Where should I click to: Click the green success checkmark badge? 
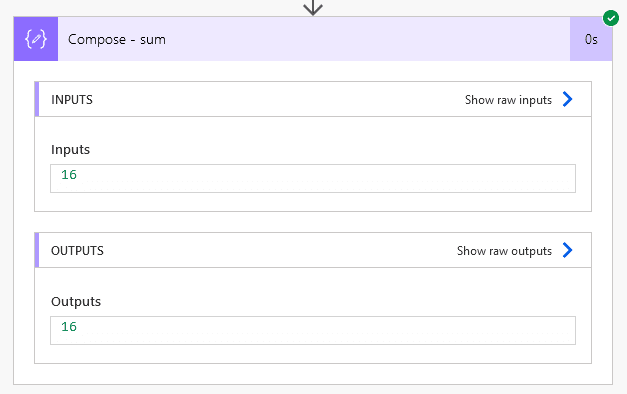611,18
